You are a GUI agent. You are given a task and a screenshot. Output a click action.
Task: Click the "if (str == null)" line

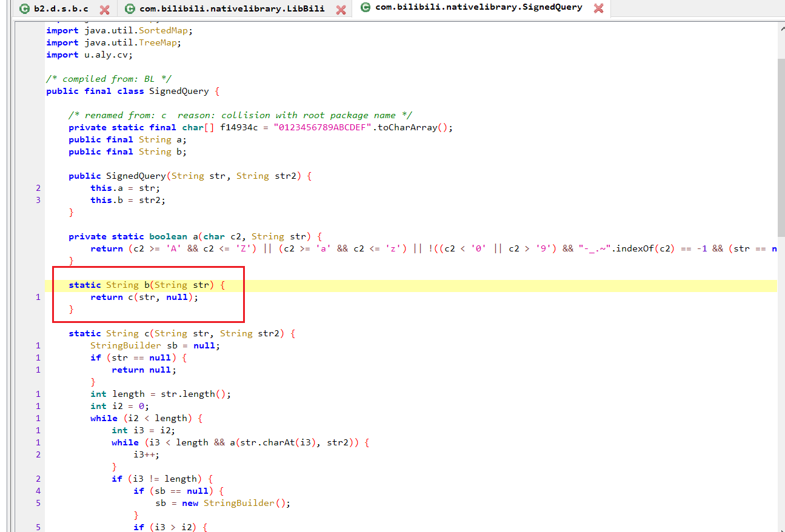click(139, 357)
